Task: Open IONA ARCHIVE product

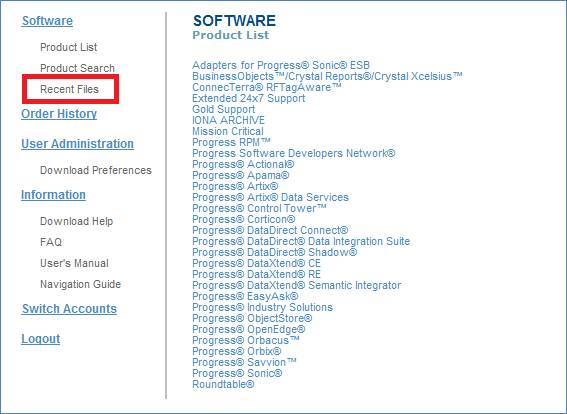Action: tap(229, 120)
